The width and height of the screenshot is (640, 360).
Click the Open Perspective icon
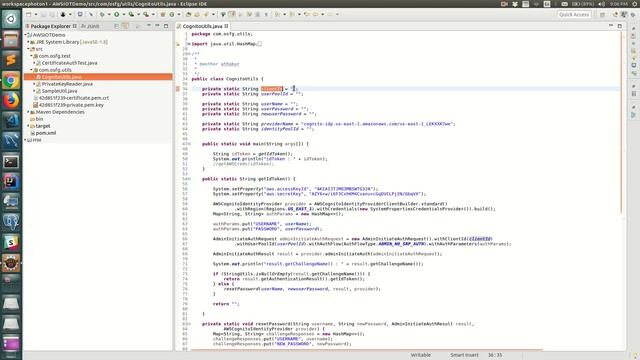click(x=602, y=14)
